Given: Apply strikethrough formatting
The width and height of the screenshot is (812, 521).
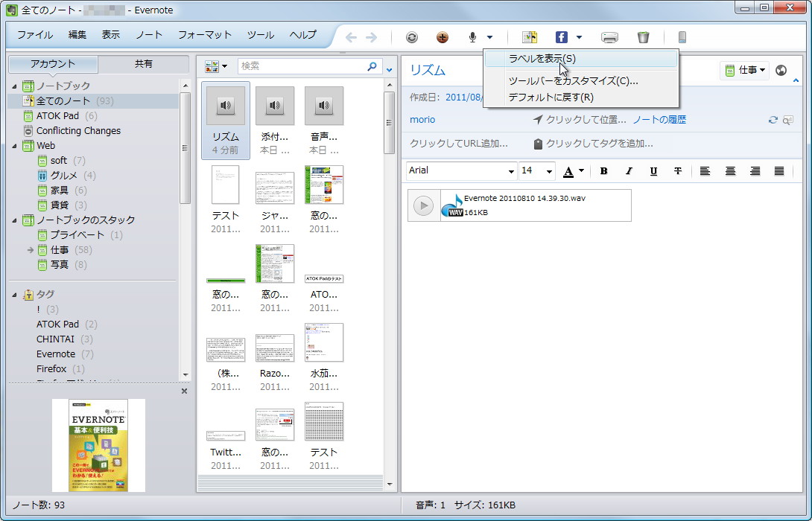Looking at the screenshot, I should [678, 171].
